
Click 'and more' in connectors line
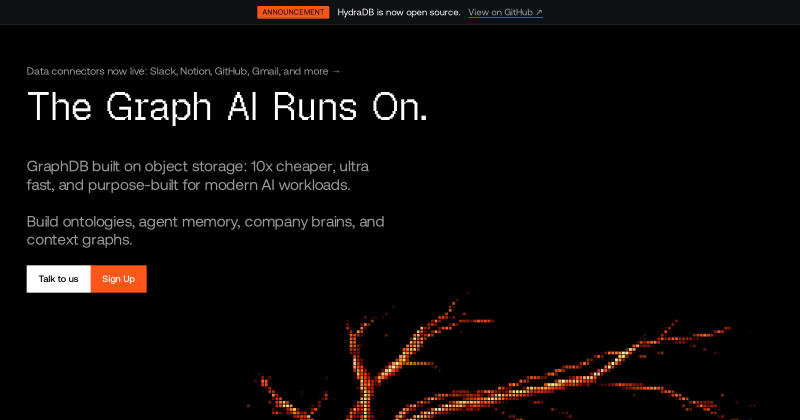point(306,71)
